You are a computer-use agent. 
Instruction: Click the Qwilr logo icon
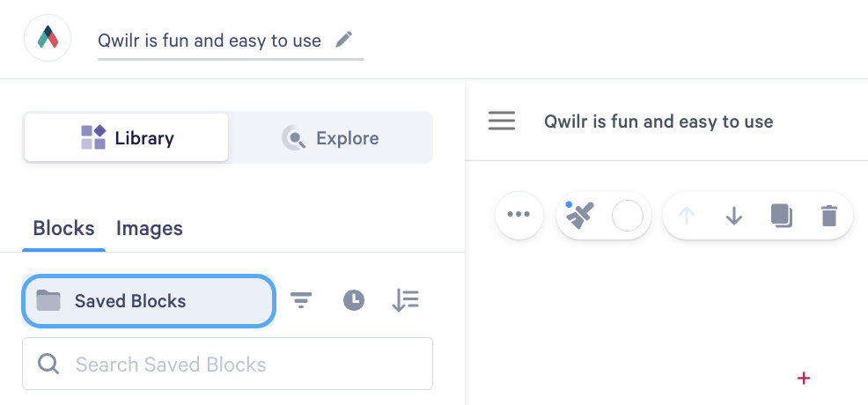(48, 38)
